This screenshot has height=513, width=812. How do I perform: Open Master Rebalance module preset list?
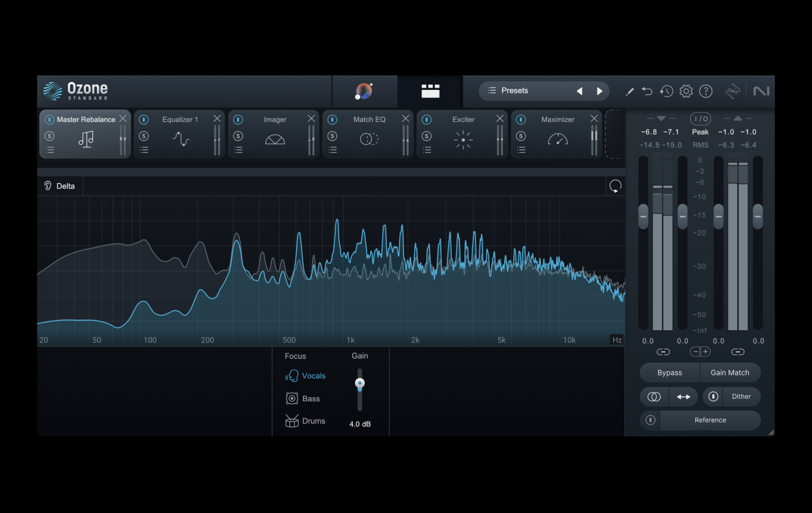50,150
